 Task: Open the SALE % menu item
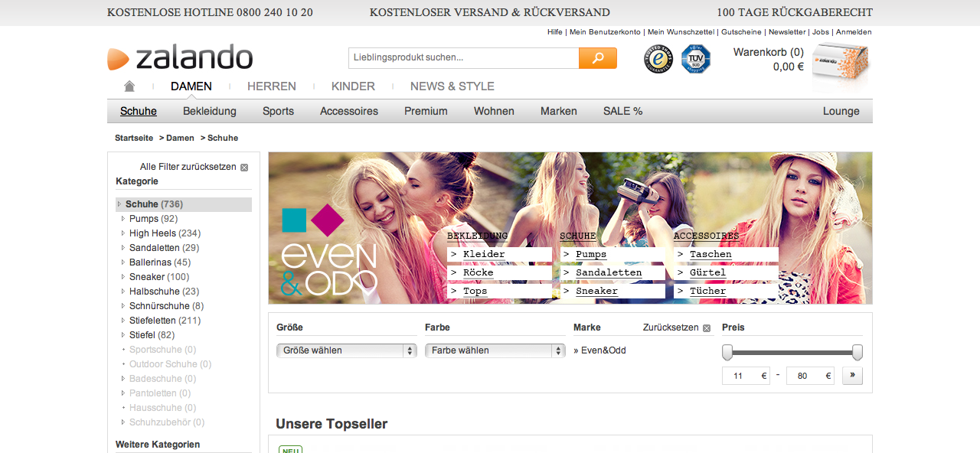[x=622, y=111]
